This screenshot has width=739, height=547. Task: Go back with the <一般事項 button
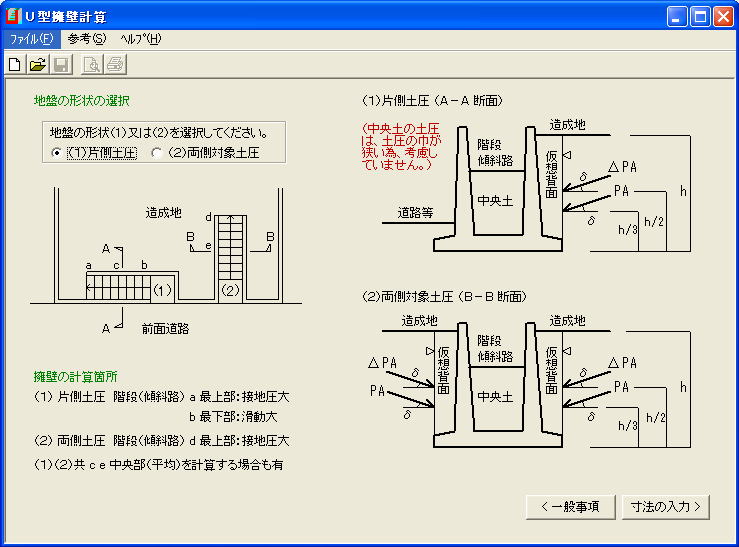(x=570, y=506)
